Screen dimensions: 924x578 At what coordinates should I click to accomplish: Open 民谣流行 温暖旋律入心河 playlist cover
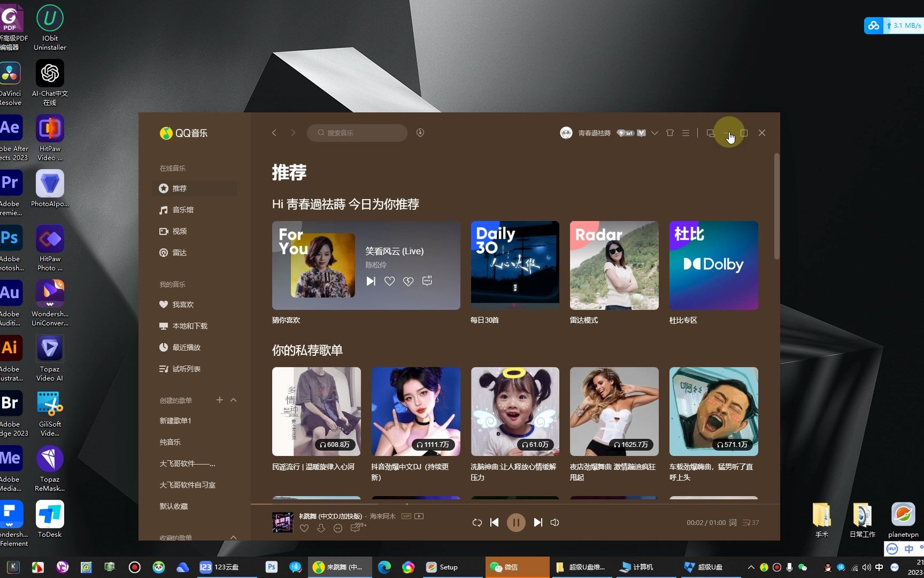[x=317, y=412]
